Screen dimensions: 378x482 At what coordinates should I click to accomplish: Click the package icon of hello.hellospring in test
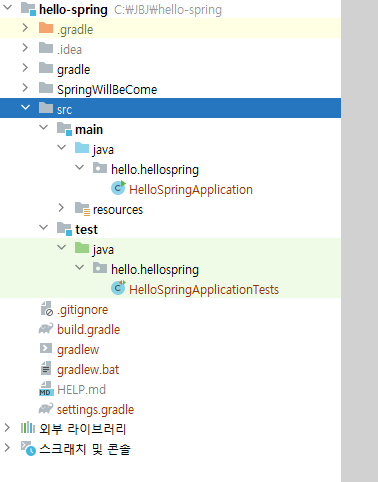coord(100,268)
